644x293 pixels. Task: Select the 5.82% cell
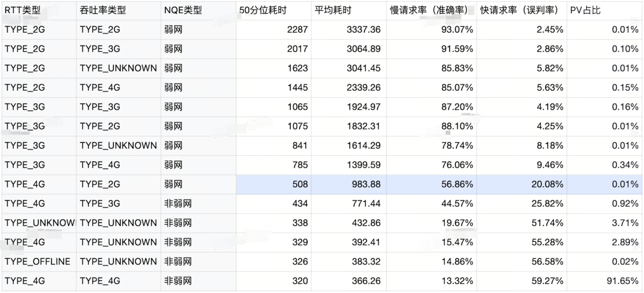click(522, 68)
